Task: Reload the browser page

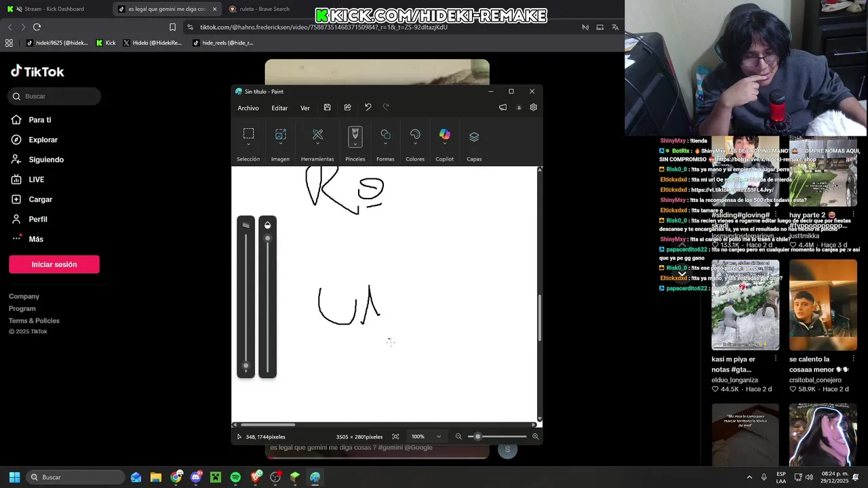Action: click(x=37, y=27)
